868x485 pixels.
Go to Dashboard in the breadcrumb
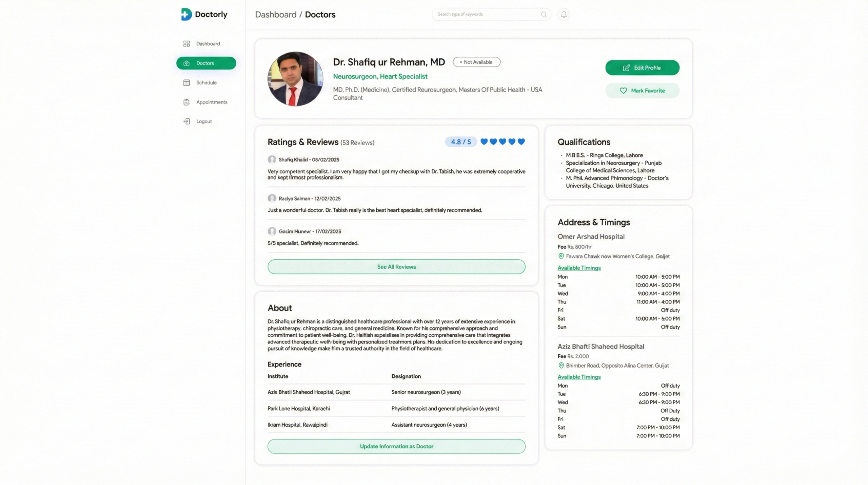(x=276, y=15)
